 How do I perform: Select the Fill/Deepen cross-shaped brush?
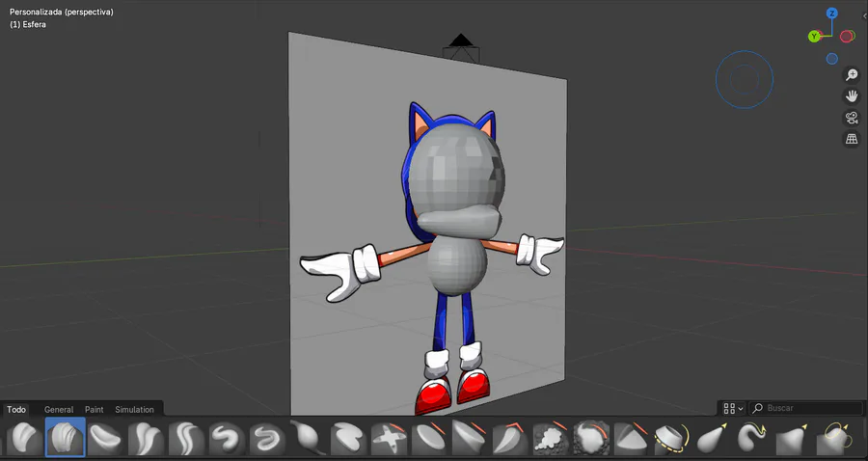(x=390, y=437)
